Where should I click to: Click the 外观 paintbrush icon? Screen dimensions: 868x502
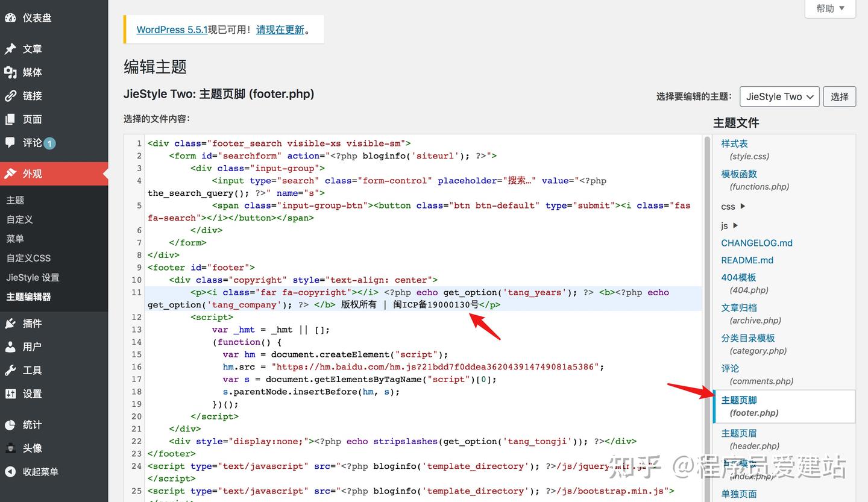pyautogui.click(x=10, y=174)
